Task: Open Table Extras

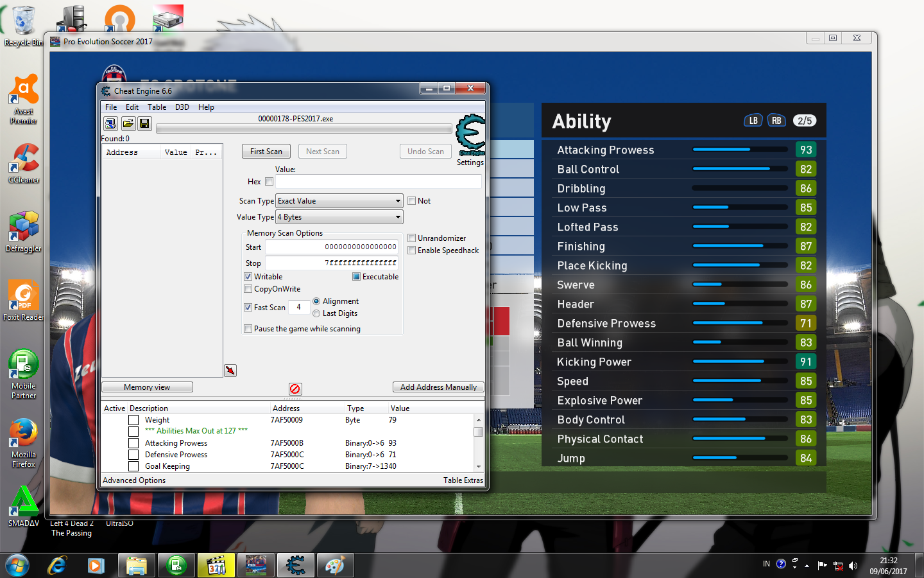Action: [x=463, y=480]
